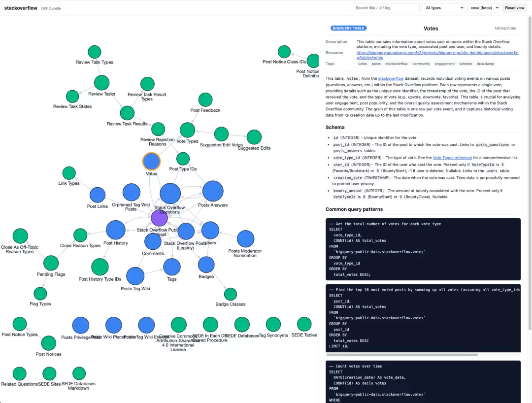The image size is (532, 403).
Task: Click the Tag Synonyms node
Action: 273,324
